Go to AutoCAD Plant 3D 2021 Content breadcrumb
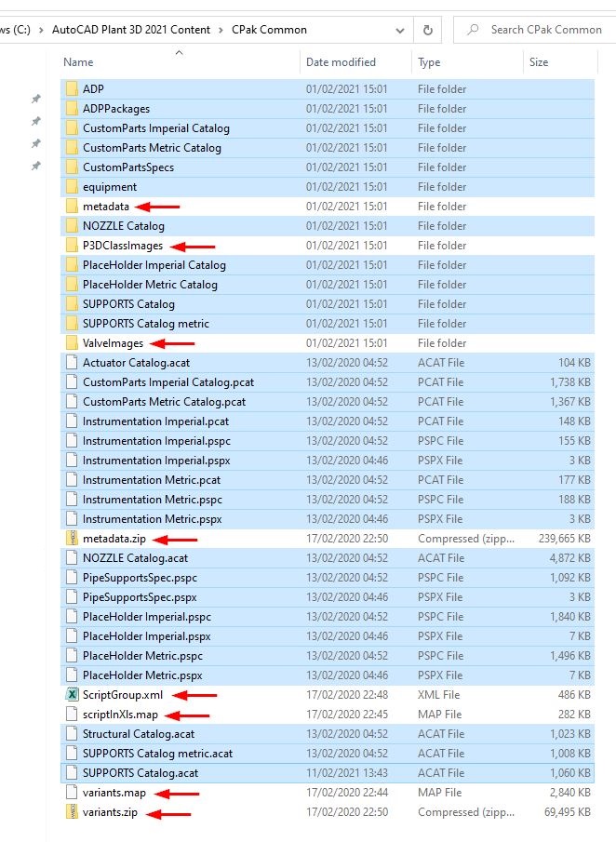 [x=131, y=30]
